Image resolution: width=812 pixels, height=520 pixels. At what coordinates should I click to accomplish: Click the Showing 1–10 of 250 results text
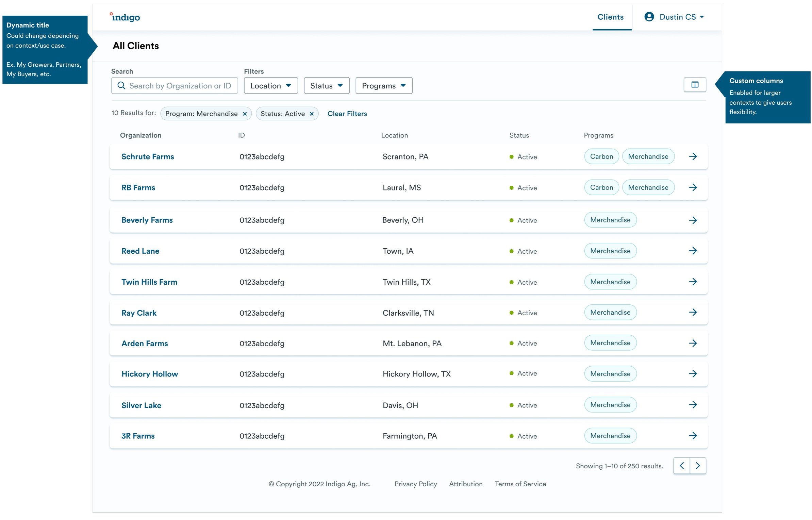(x=619, y=466)
